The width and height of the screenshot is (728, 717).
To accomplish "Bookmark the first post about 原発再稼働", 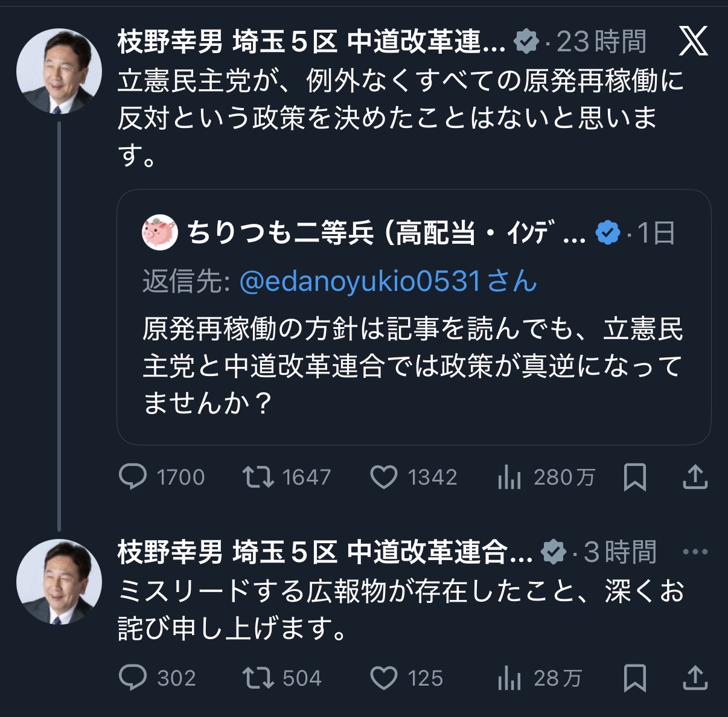I will click(x=634, y=477).
